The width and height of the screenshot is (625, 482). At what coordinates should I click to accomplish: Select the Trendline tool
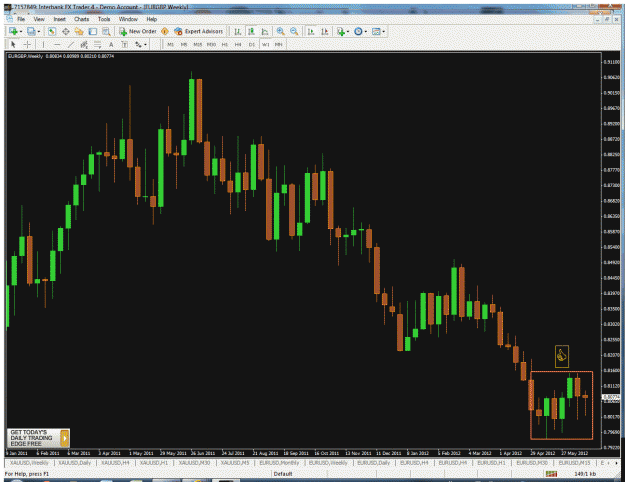[71, 45]
